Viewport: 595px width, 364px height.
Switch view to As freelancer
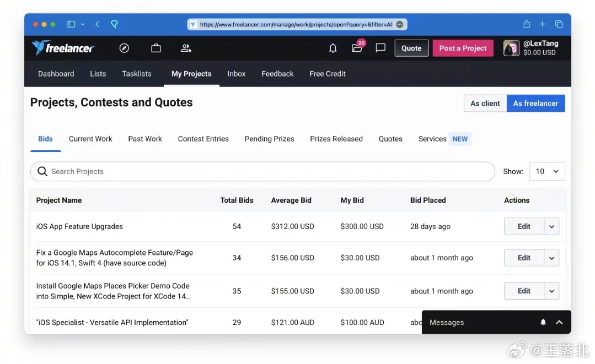[x=536, y=104]
